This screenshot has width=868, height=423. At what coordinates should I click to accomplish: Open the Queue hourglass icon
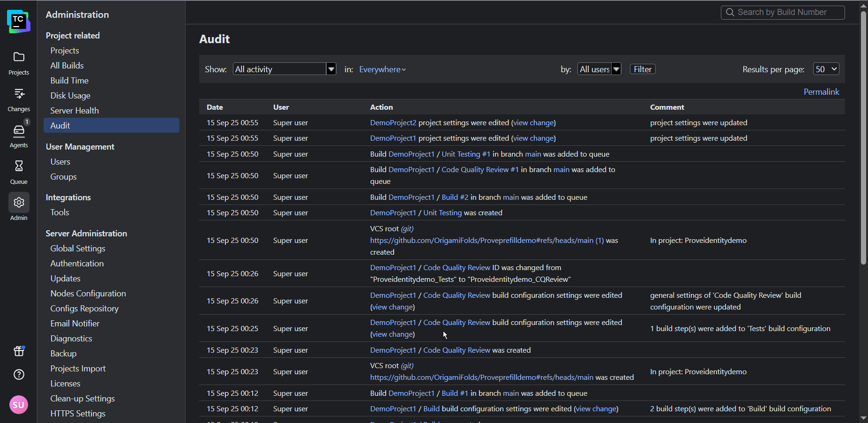(x=19, y=166)
